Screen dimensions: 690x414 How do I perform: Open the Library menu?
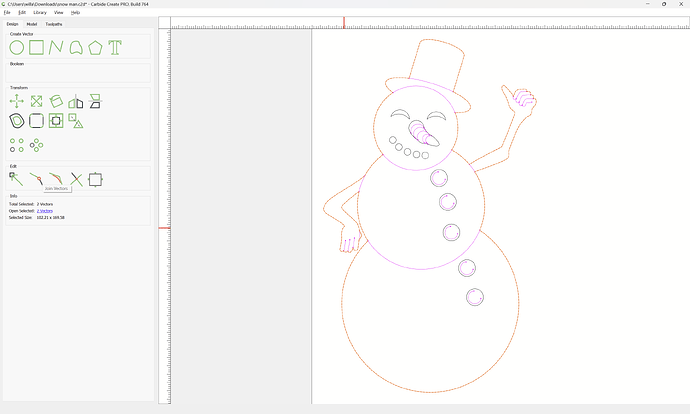pos(40,12)
